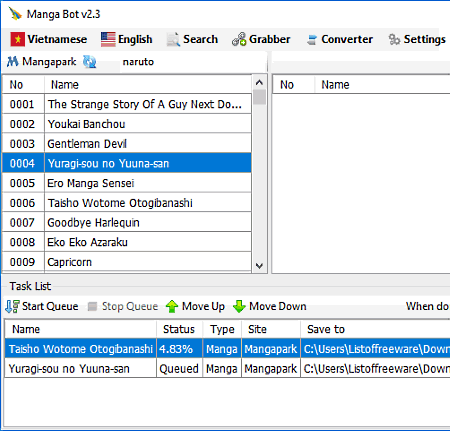The width and height of the screenshot is (450, 431).
Task: Start the download queue
Action: [x=42, y=306]
